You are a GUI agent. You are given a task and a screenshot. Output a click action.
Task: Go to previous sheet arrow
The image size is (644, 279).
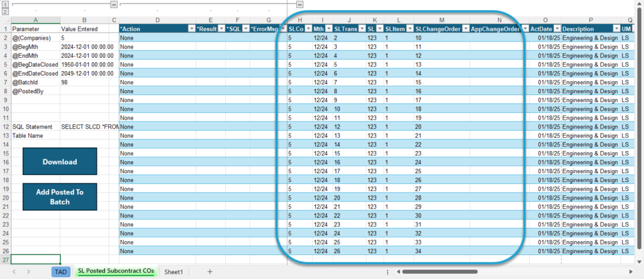(x=14, y=271)
